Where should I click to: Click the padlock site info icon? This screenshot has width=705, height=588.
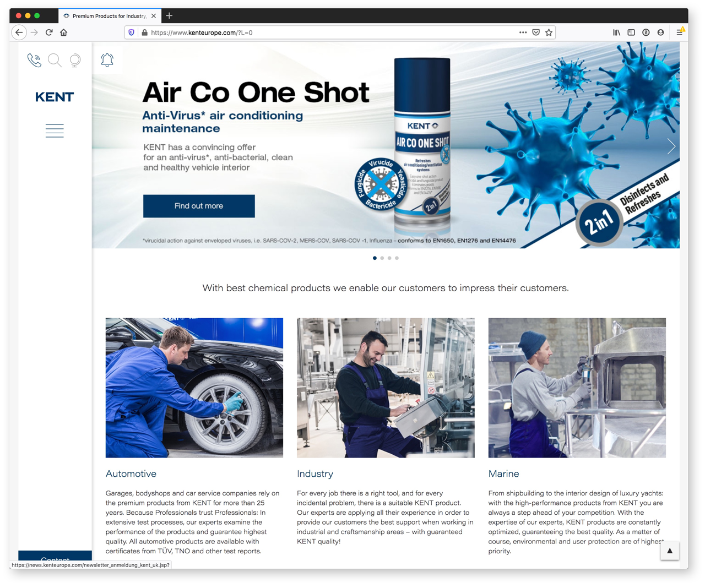click(x=144, y=32)
